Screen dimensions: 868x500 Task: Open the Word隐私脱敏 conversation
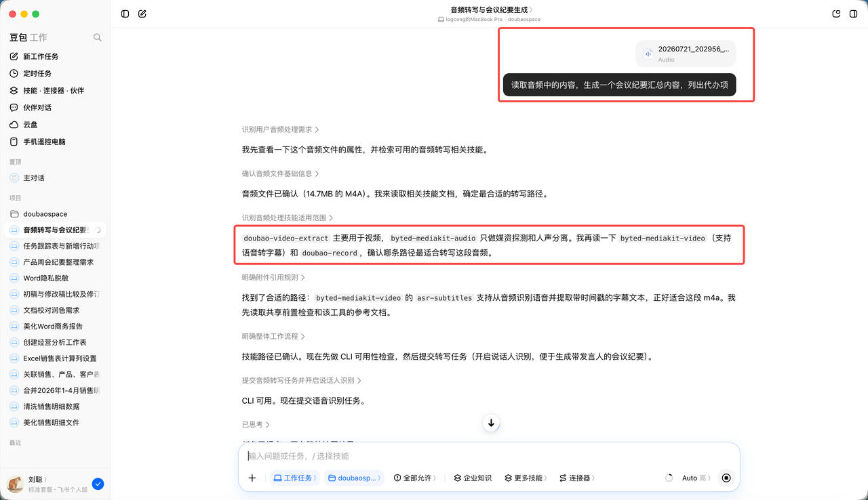click(x=55, y=278)
